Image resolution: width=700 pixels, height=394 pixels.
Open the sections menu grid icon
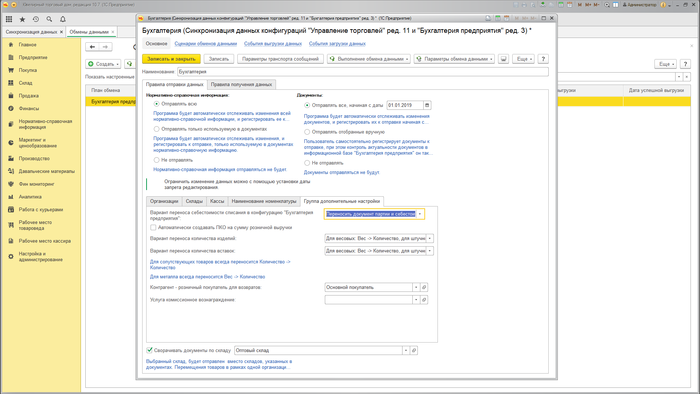tap(9, 19)
